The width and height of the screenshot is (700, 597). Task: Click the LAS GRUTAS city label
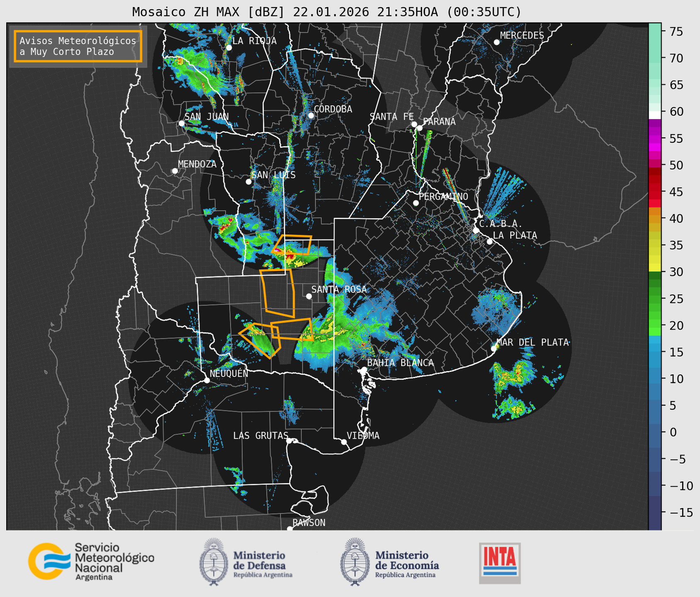[x=261, y=436]
